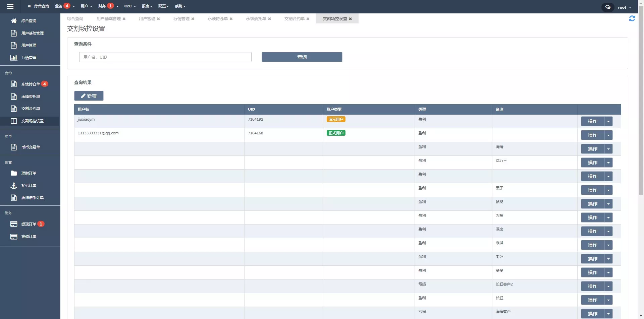The height and width of the screenshot is (319, 644).
Task: Switch to the 交割合约单 tab
Action: (294, 19)
